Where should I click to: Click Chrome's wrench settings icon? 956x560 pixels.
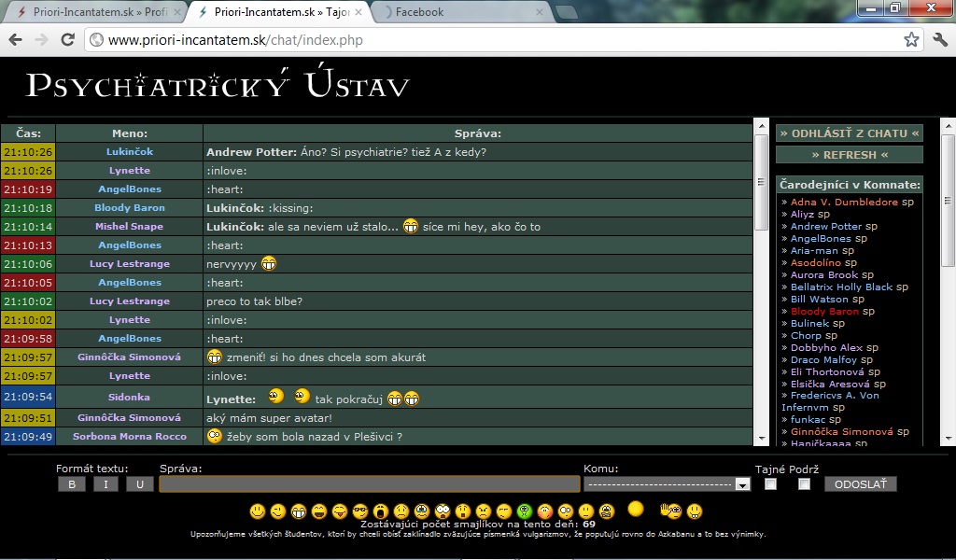pyautogui.click(x=940, y=40)
